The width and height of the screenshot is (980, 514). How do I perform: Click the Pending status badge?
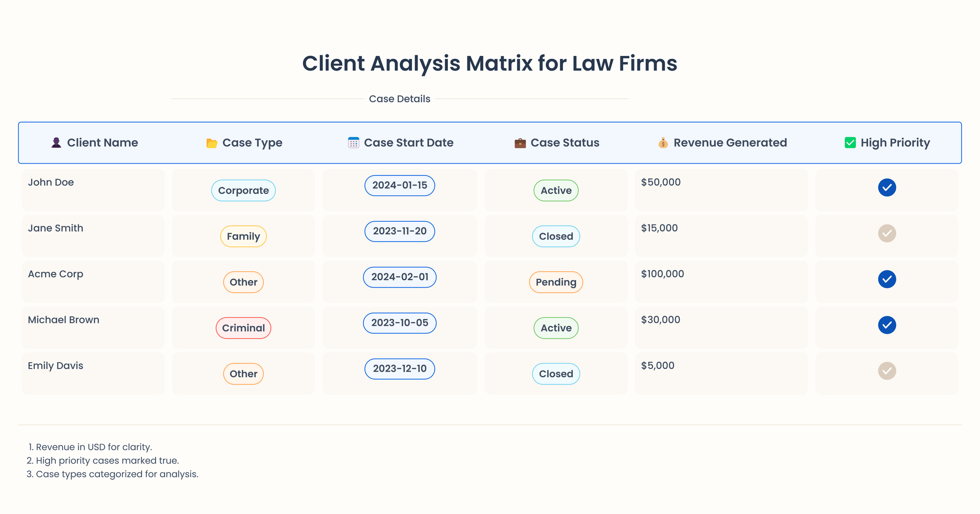click(556, 282)
